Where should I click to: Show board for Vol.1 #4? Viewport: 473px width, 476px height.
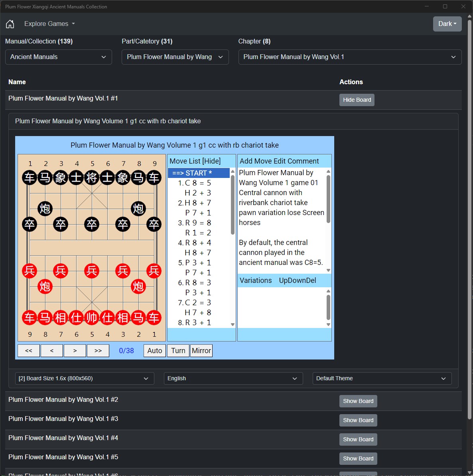click(358, 439)
